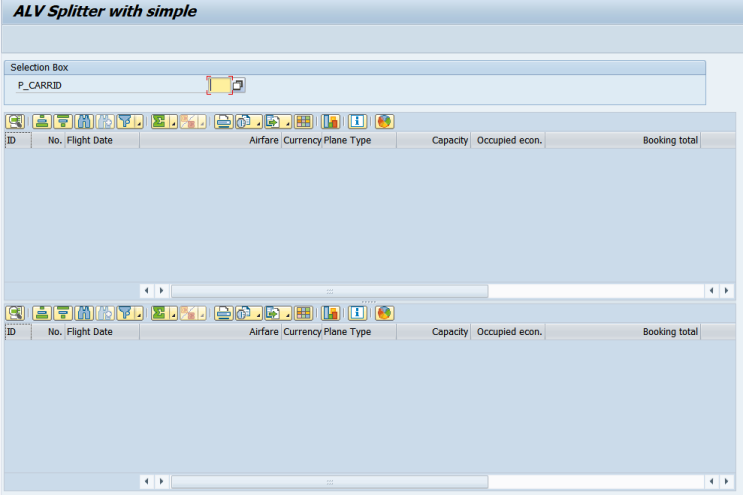Sort descending in the lower grid toolbar
Screen dimensions: 743x495
[63, 313]
